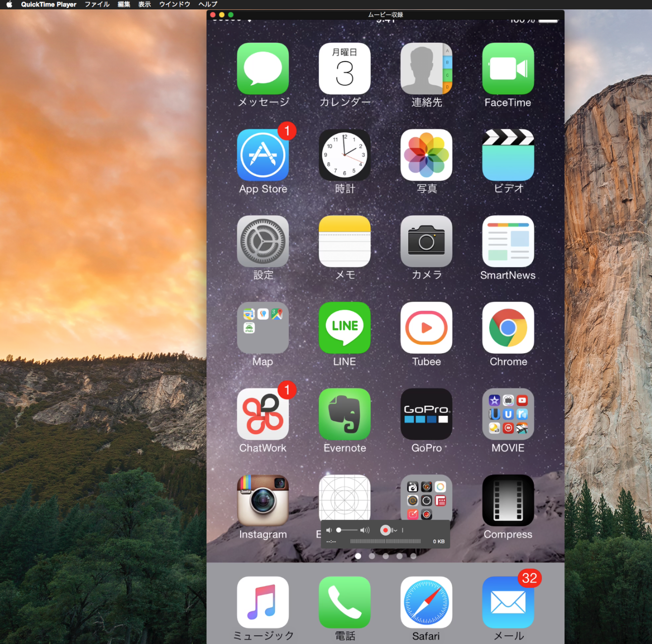Launch the Instagram app icon

[x=263, y=500]
